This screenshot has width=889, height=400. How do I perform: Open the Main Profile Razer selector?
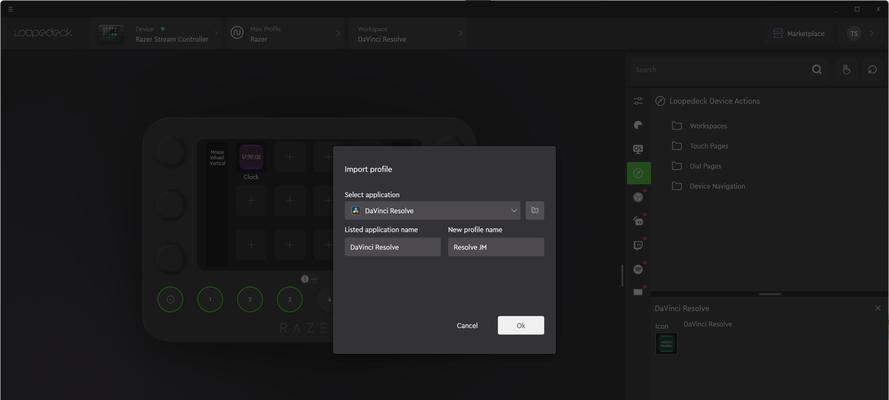click(x=286, y=33)
